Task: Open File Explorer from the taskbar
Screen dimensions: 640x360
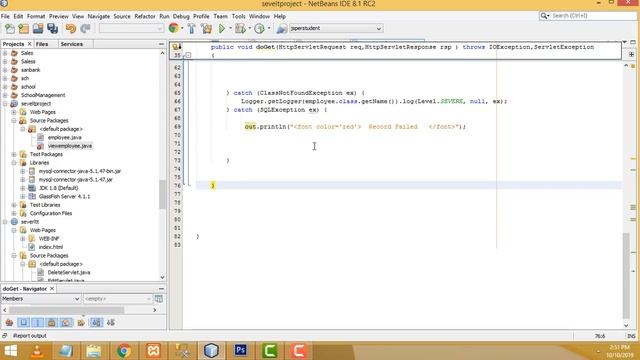Action: click(x=93, y=351)
